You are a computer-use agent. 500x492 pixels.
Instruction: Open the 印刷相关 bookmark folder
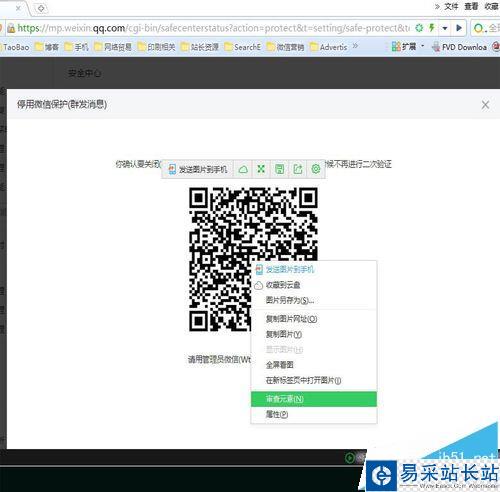(x=157, y=47)
